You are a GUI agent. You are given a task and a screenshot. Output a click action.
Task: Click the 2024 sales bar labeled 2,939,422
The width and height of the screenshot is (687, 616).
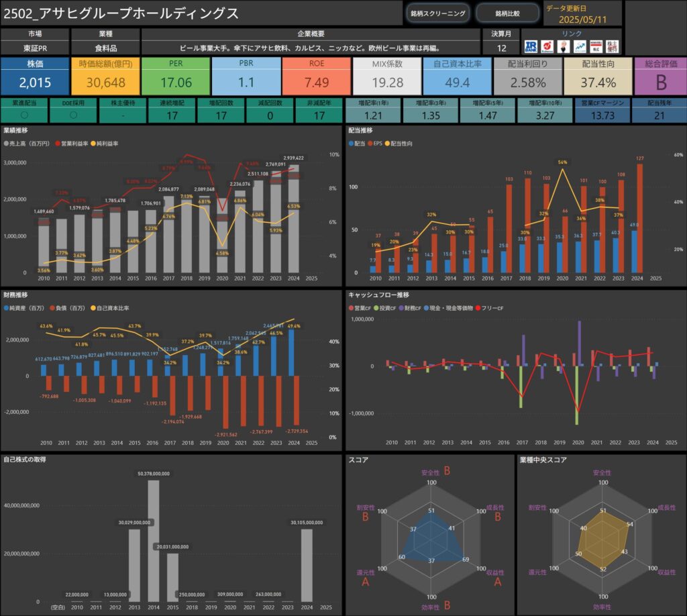(x=294, y=219)
